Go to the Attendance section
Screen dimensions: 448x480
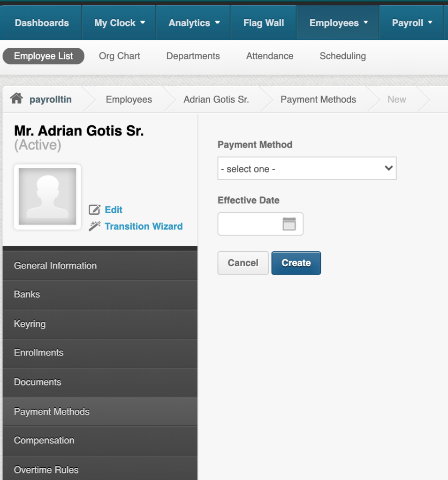[x=269, y=56]
